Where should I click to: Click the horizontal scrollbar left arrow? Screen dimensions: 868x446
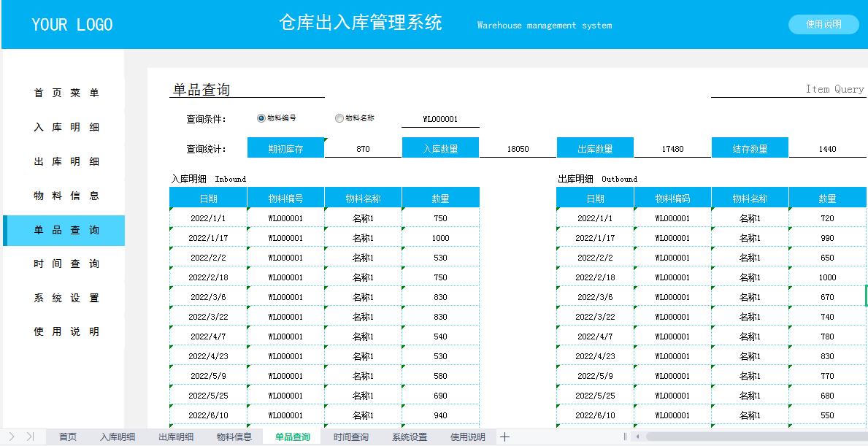point(638,437)
